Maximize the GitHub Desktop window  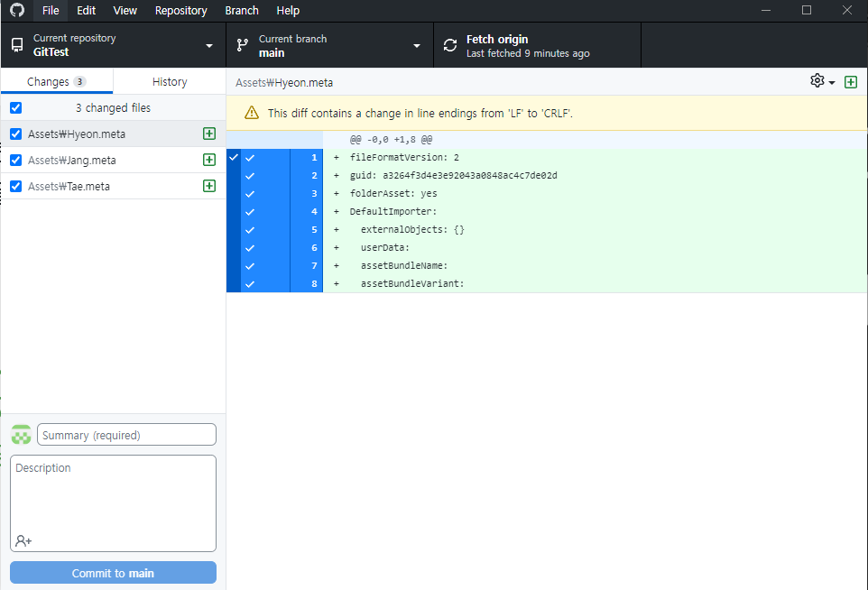(807, 11)
